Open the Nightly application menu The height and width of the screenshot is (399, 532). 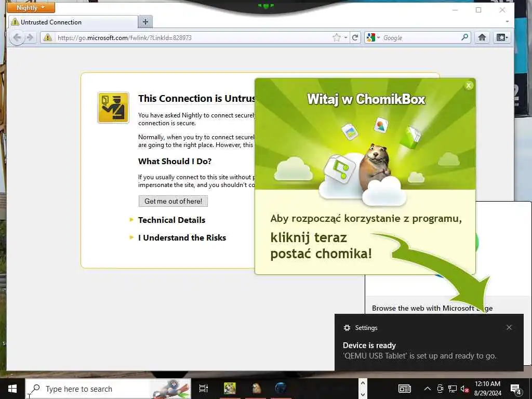31,7
